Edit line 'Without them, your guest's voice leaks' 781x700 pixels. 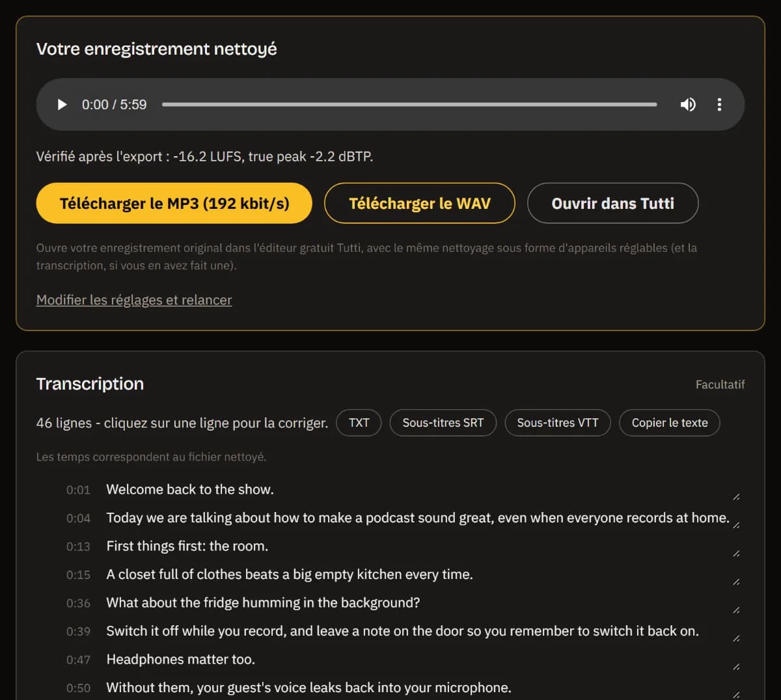tap(422, 688)
